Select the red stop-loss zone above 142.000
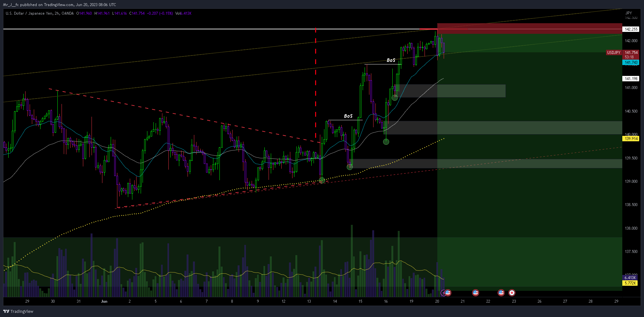 529,28
